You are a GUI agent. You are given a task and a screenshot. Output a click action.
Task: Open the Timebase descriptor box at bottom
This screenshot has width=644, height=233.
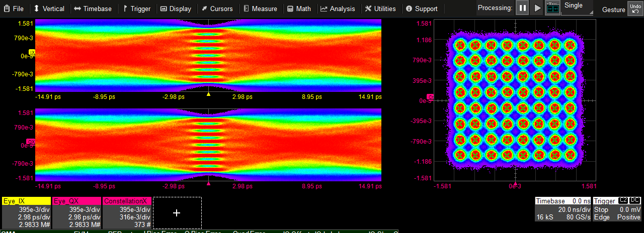(562, 210)
